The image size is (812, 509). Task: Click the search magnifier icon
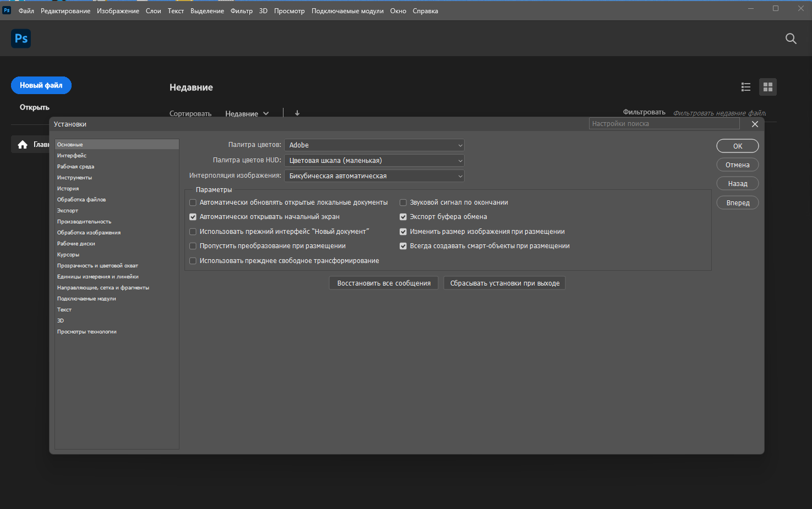[x=791, y=39]
